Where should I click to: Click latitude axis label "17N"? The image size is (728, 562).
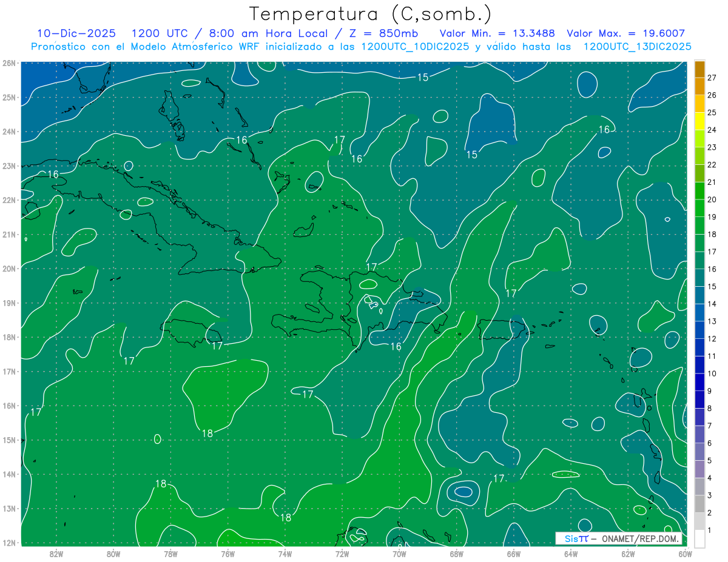[x=9, y=371]
